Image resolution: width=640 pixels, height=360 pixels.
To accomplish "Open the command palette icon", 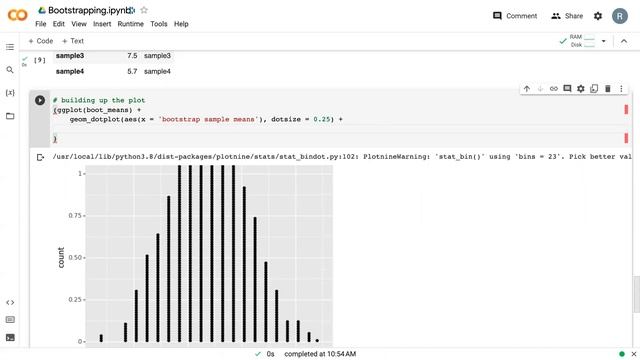I will (10, 320).
